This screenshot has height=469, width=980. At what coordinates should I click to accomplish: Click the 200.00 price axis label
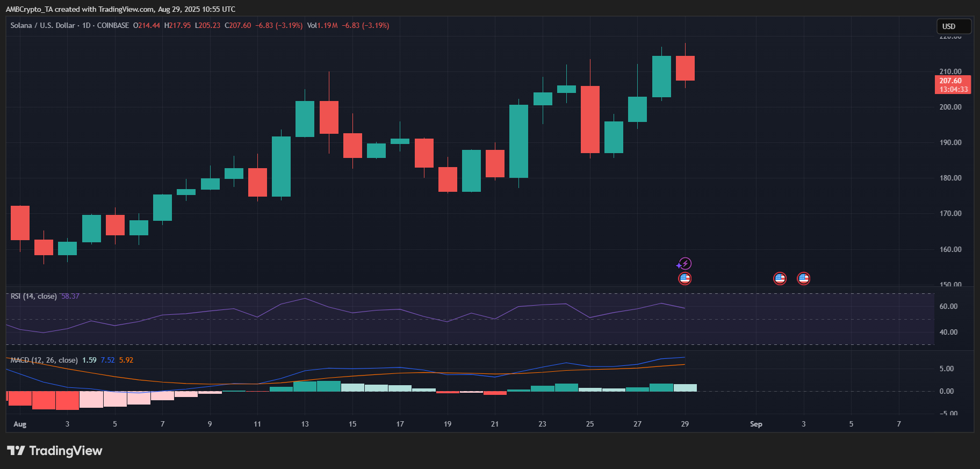[x=950, y=107]
